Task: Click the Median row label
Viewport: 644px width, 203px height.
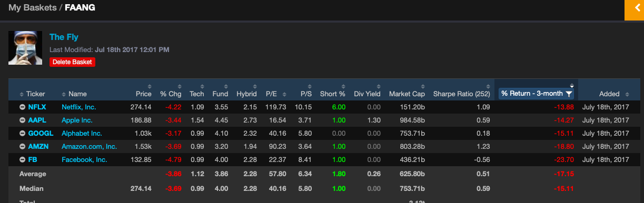Action: click(31, 188)
